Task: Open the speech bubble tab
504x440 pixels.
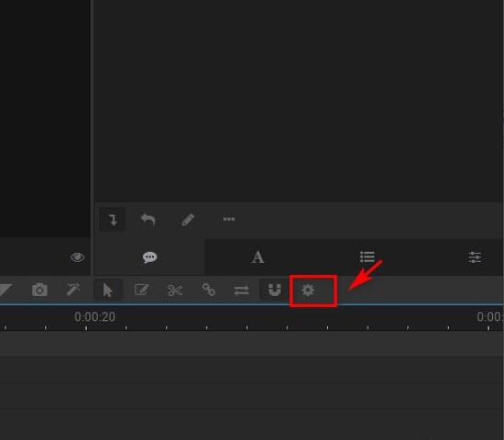Action: (150, 257)
